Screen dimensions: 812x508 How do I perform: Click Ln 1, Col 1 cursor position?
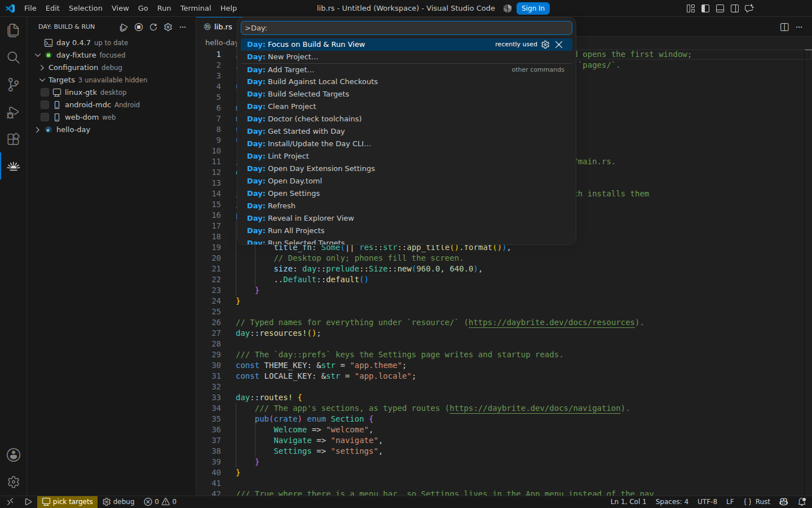(x=628, y=502)
